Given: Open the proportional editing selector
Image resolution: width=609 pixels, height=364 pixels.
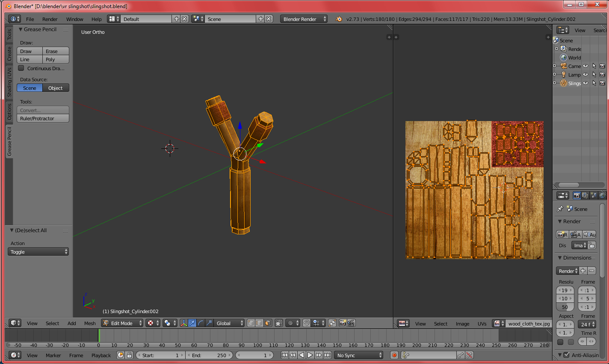Looking at the screenshot, I should pos(293,323).
